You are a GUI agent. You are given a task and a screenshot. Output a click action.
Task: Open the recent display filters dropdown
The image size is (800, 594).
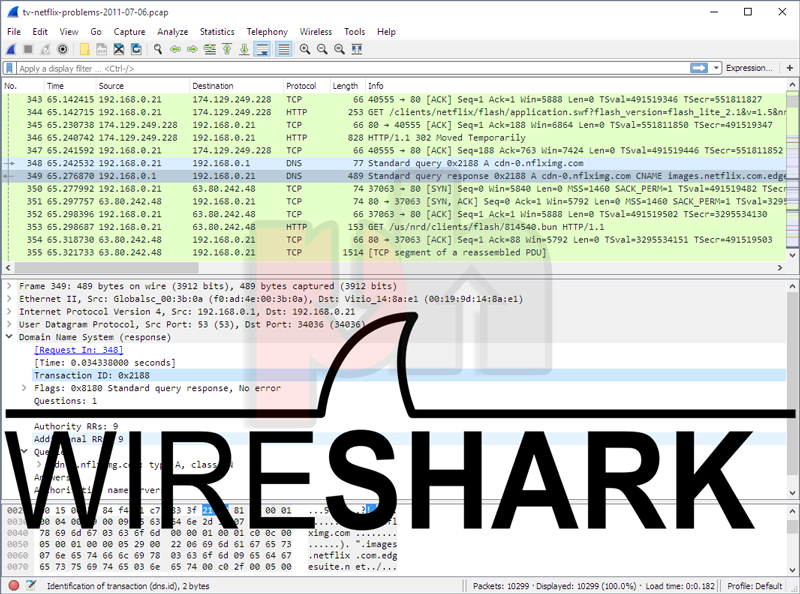coord(716,68)
